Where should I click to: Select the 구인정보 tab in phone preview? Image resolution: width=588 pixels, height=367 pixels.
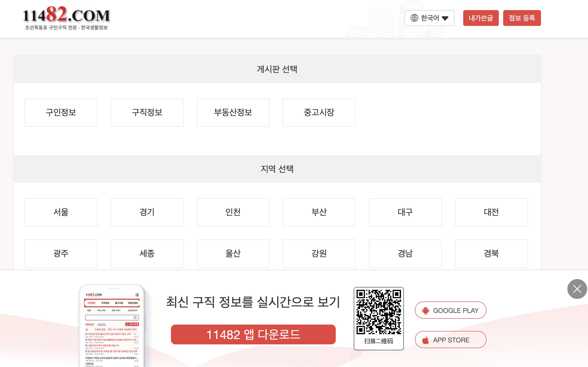pos(92,303)
